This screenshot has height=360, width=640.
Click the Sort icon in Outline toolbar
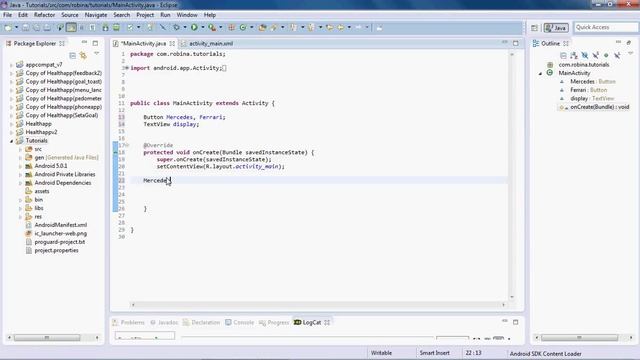click(574, 55)
